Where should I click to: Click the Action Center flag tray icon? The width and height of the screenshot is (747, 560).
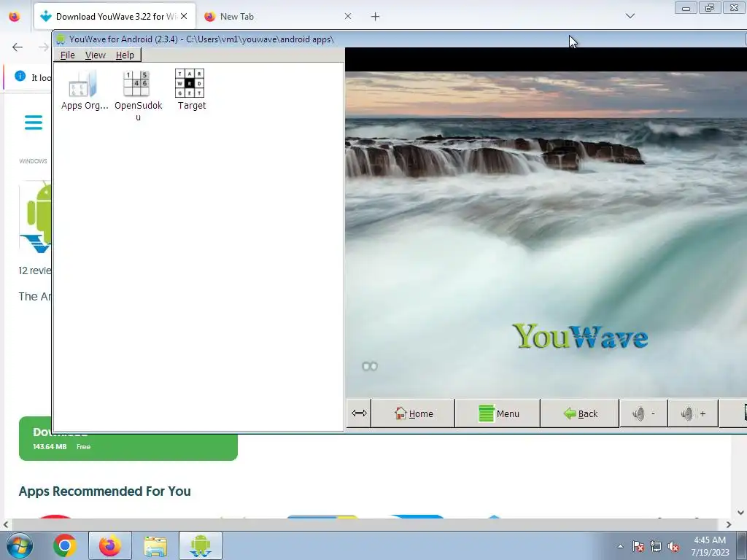coord(638,546)
